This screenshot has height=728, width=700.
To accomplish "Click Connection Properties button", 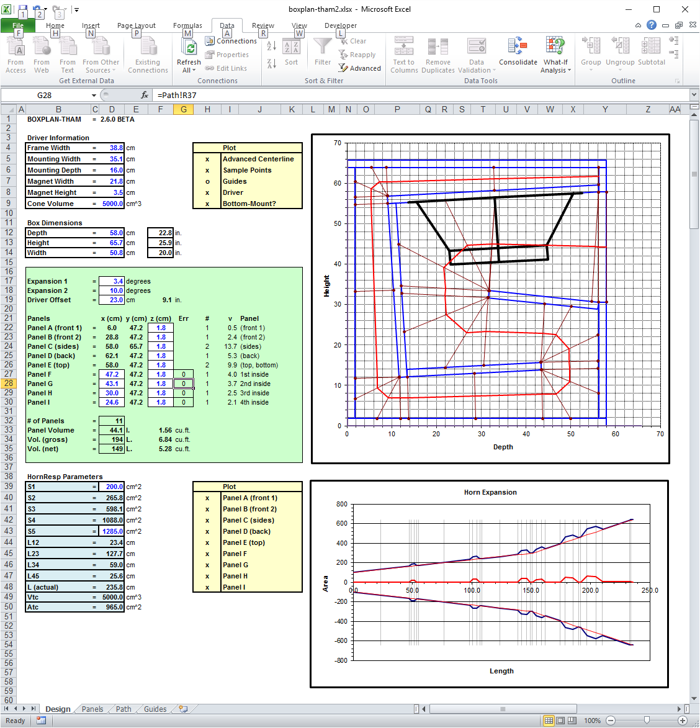I will pos(227,55).
